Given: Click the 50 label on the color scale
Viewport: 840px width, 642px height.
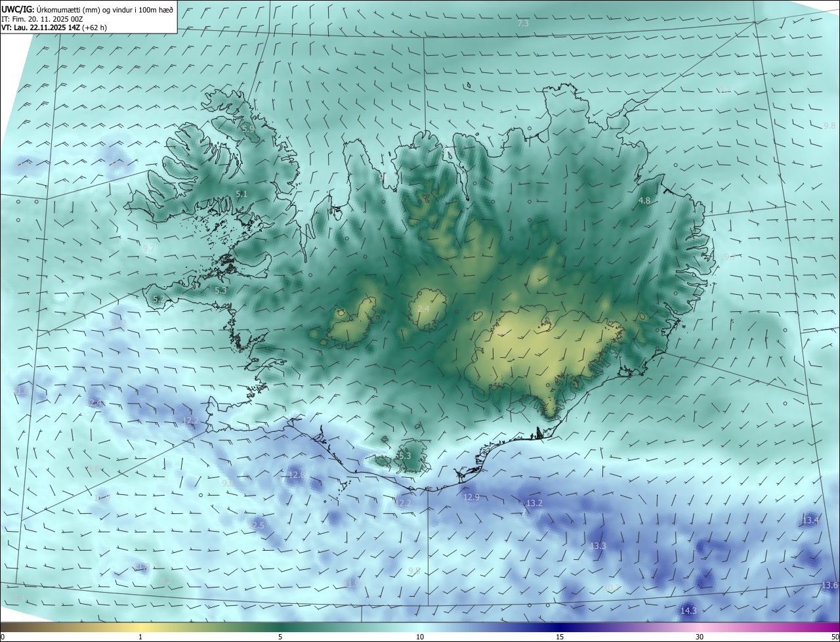Looking at the screenshot, I should click(834, 637).
